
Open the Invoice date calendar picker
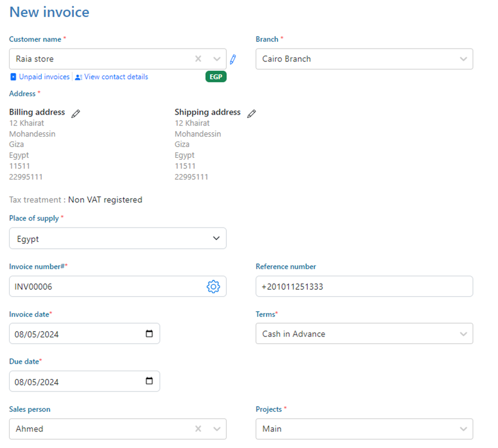click(x=149, y=334)
